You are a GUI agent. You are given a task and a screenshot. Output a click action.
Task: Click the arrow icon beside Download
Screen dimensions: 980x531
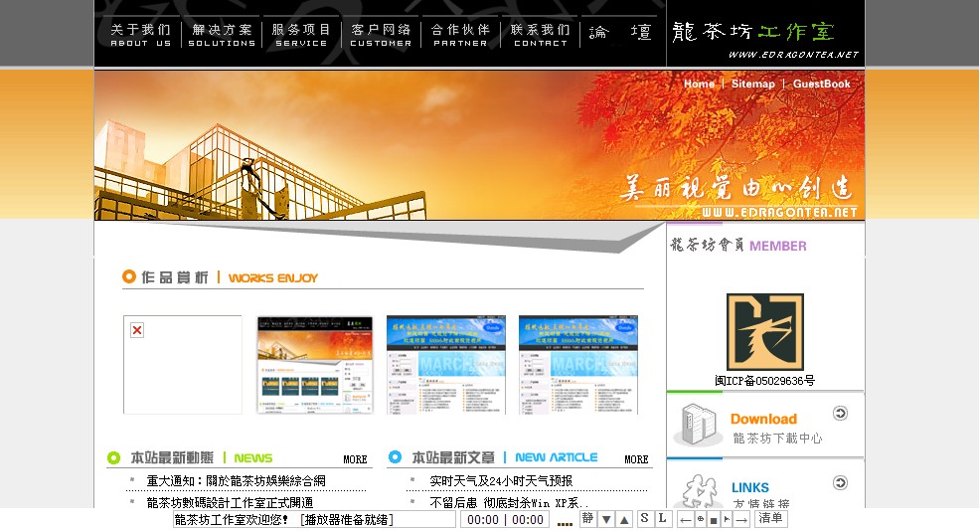pyautogui.click(x=840, y=414)
